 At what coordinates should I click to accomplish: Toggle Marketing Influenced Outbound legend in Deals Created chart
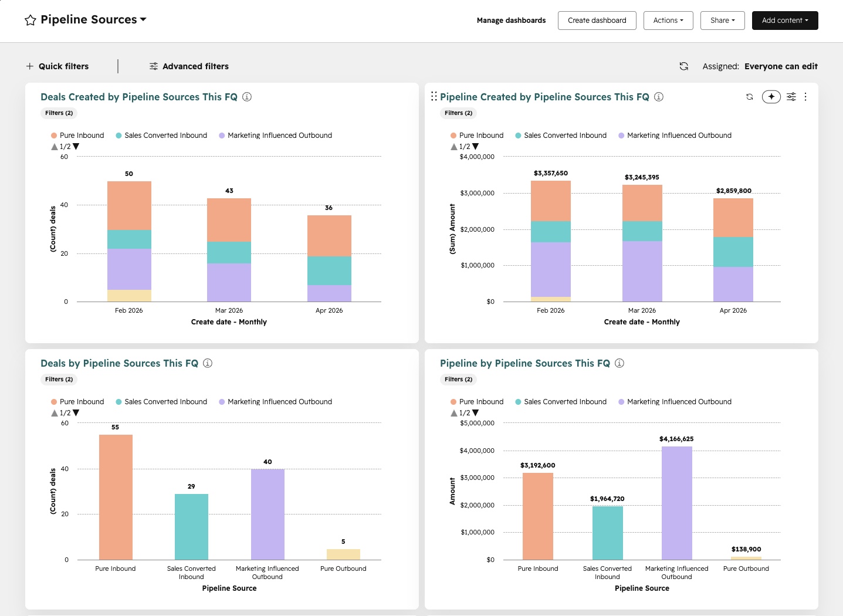coord(275,136)
